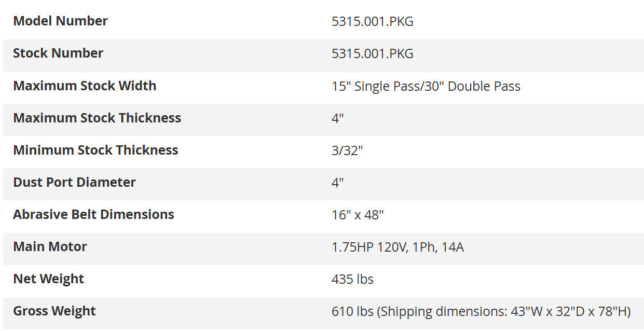This screenshot has width=644, height=331.
Task: Click the Model Number label
Action: (x=60, y=21)
